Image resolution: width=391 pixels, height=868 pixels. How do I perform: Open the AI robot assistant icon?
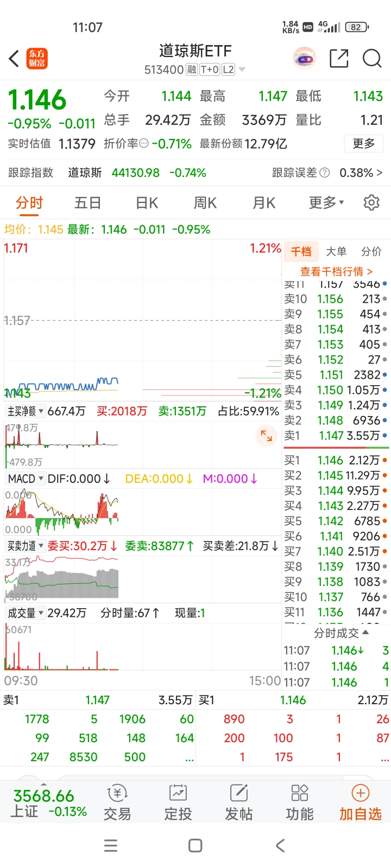pyautogui.click(x=305, y=58)
